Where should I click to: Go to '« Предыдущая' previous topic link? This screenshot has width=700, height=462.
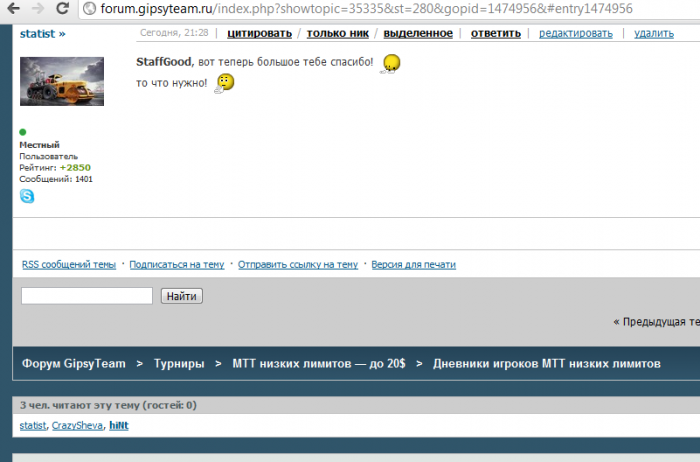[656, 322]
